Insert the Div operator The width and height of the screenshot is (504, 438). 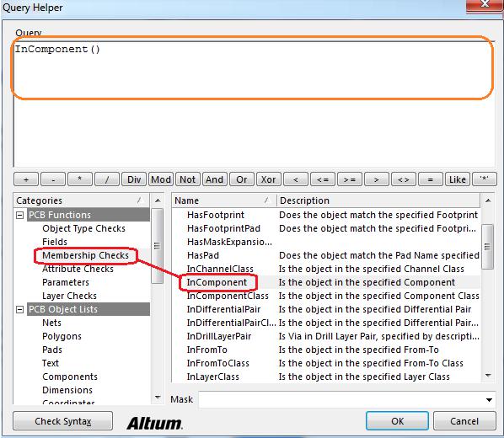(134, 179)
